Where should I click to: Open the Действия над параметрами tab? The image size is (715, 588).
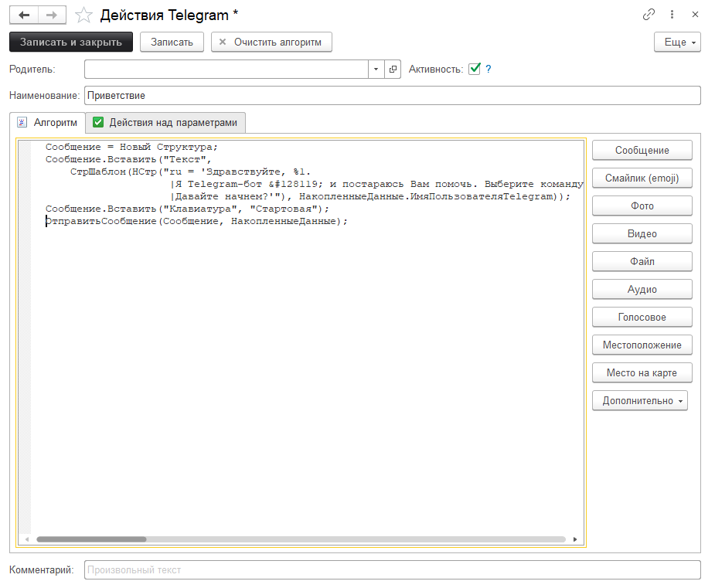tap(165, 122)
